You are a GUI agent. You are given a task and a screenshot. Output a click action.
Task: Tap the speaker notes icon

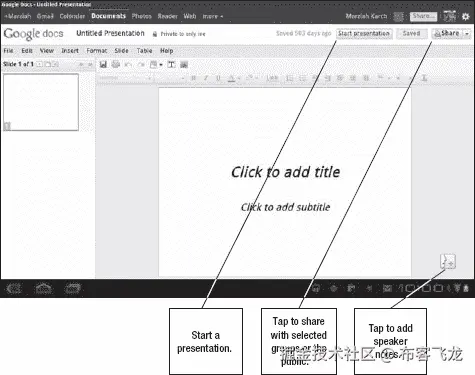[448, 262]
